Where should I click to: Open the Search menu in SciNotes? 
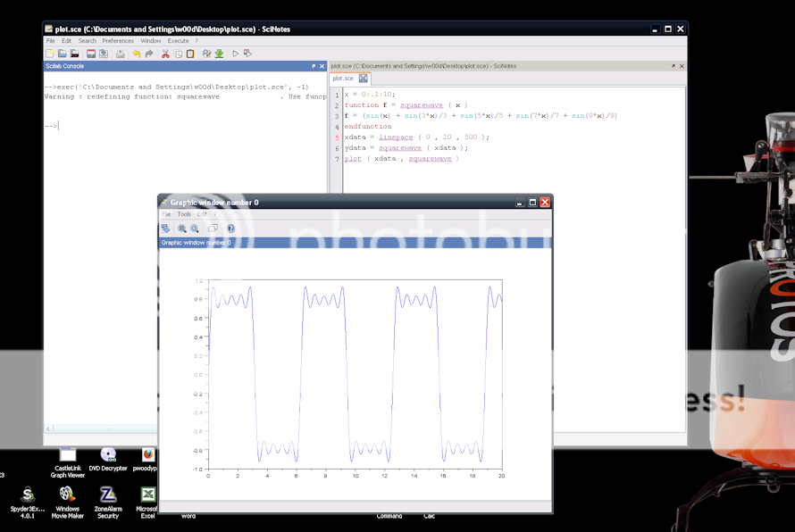(88, 41)
